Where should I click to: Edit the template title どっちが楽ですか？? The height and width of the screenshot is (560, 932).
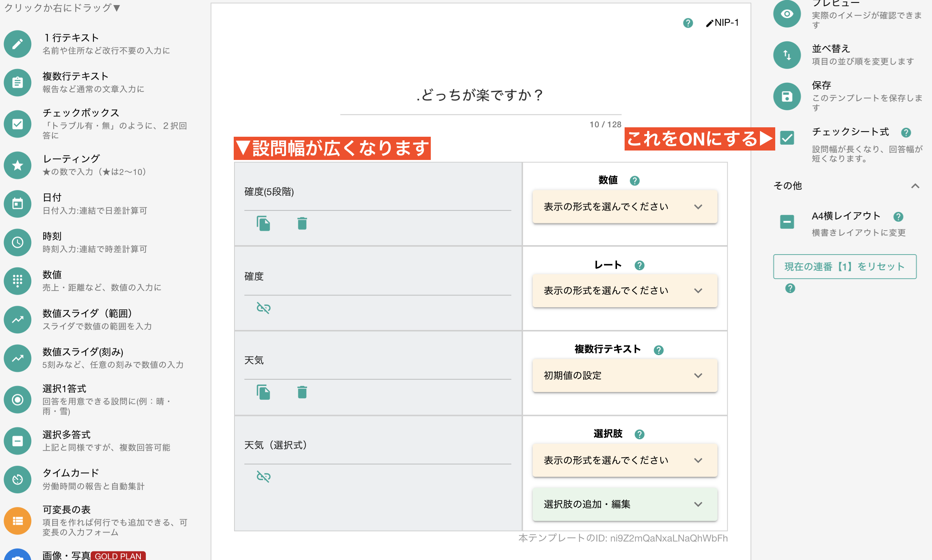pyautogui.click(x=480, y=95)
